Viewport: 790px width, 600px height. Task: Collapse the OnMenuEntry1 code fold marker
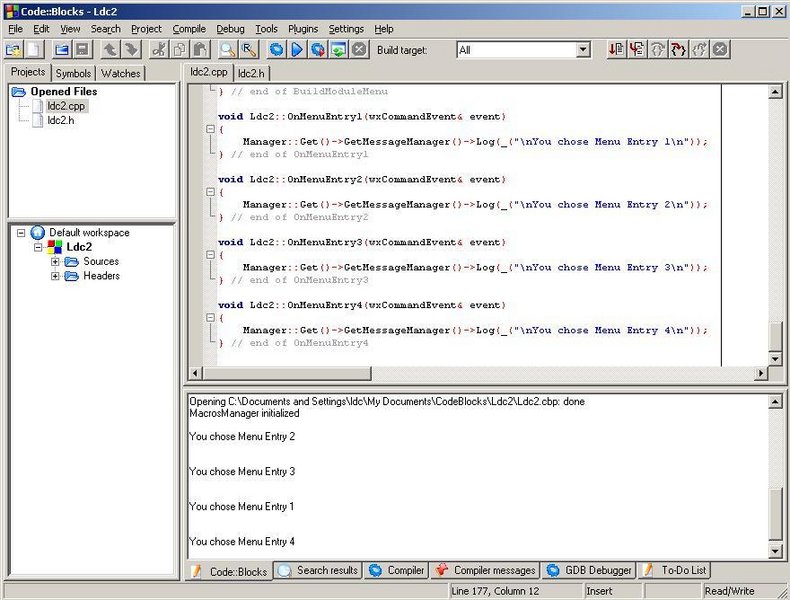211,129
